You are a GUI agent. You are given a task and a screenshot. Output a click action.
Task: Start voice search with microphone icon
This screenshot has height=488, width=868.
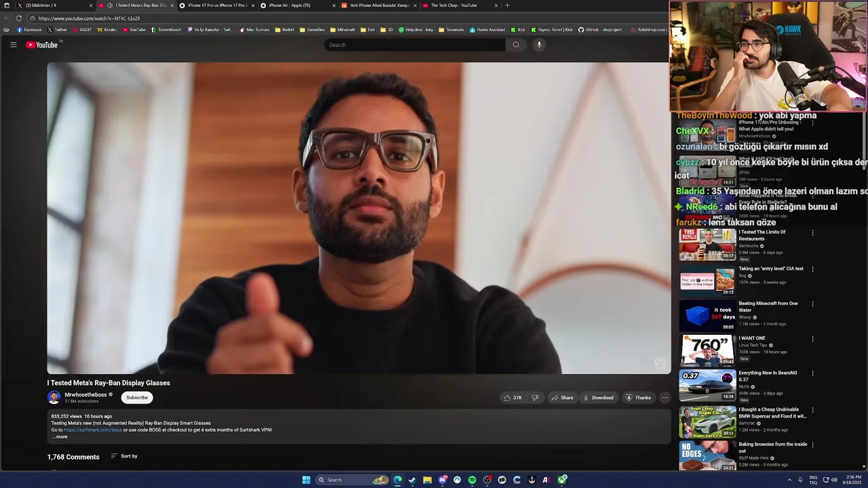(539, 45)
